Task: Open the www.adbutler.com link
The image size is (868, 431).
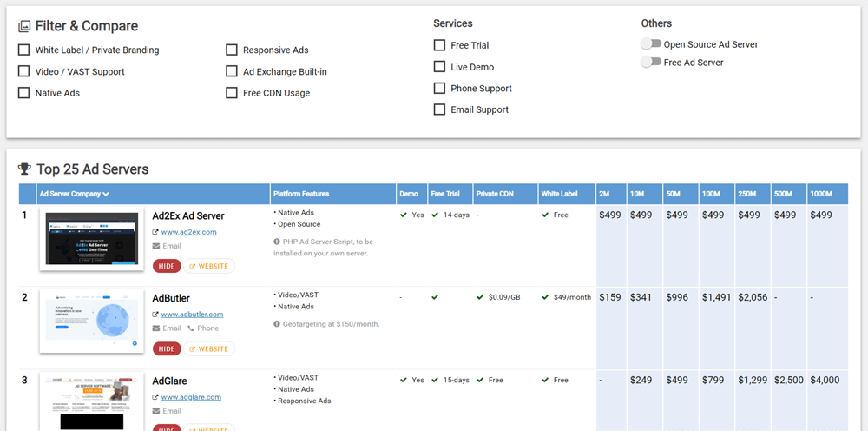Action: (192, 314)
